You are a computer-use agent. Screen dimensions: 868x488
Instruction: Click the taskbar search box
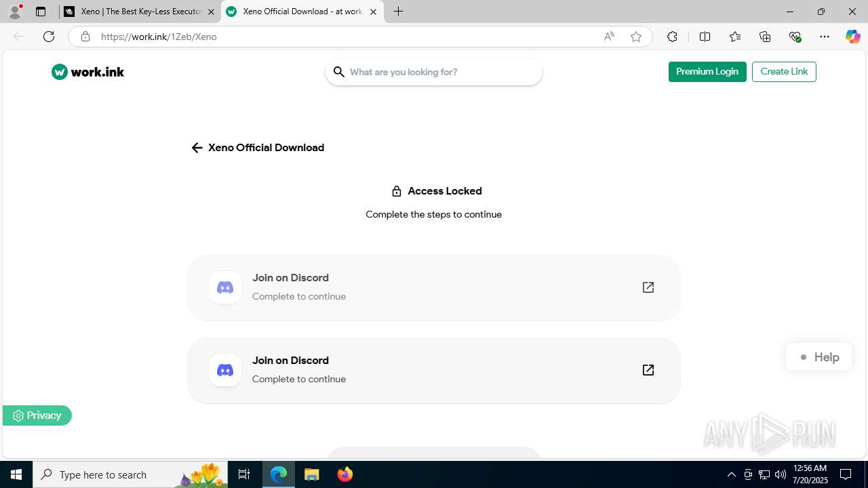[130, 474]
